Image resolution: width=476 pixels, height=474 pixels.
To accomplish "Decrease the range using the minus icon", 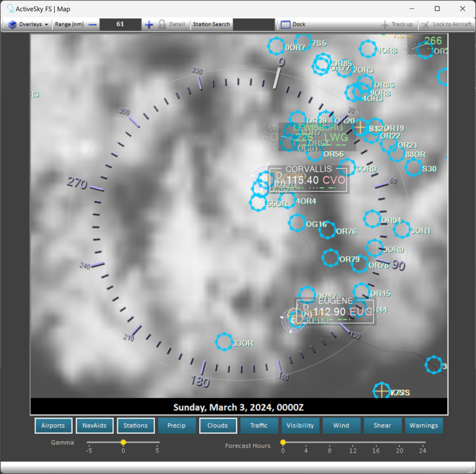I will (x=93, y=24).
